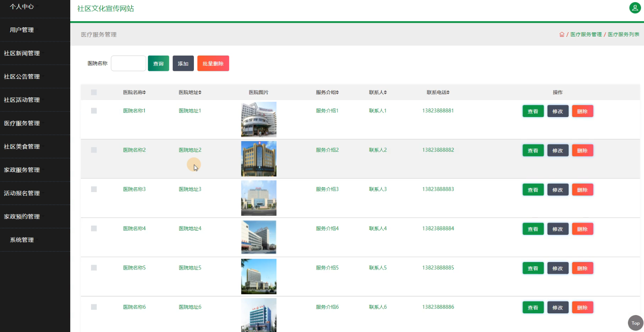Delete the 医院名称6 row
644x332 pixels.
click(x=582, y=307)
